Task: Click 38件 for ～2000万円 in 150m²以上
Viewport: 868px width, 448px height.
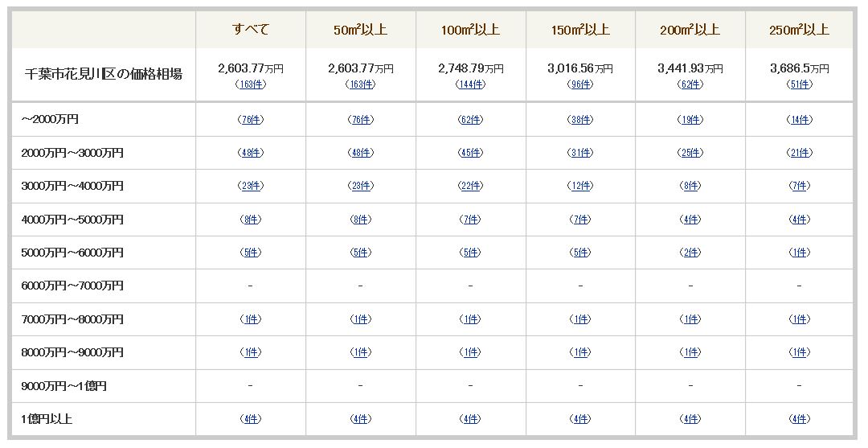Action: click(x=580, y=120)
